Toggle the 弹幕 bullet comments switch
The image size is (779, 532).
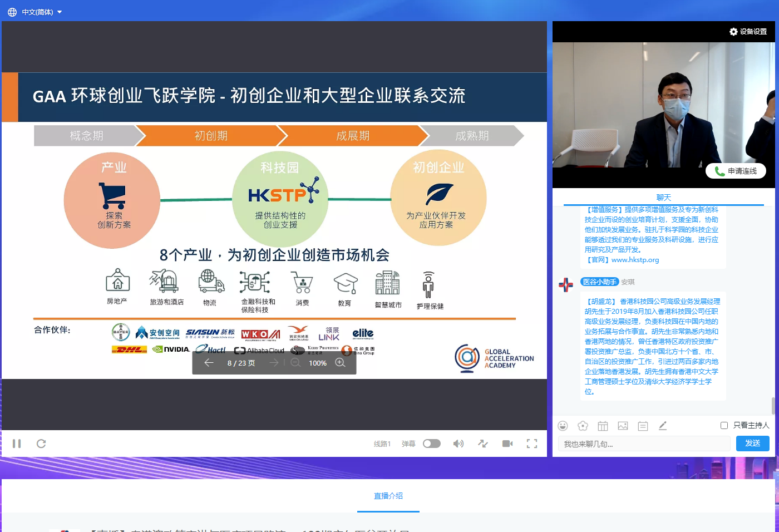431,444
